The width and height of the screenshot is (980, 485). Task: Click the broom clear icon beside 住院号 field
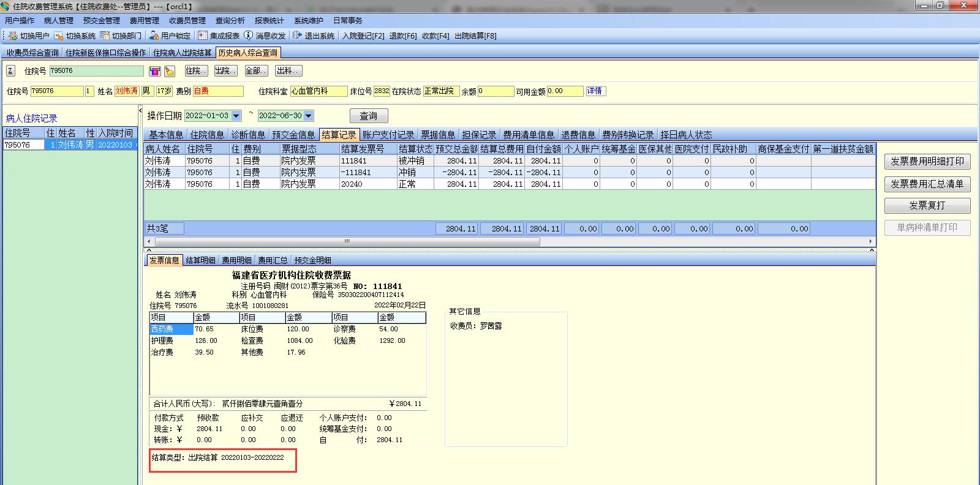click(170, 71)
